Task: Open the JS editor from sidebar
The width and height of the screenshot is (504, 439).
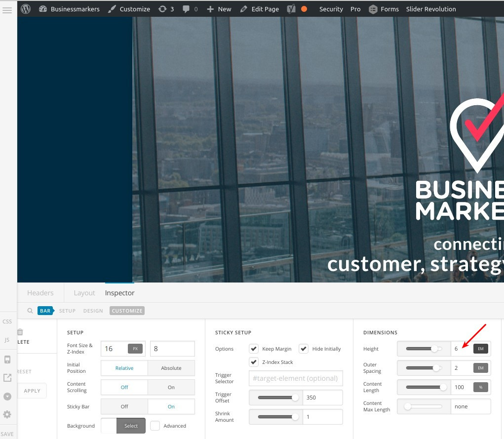Action: 7,340
